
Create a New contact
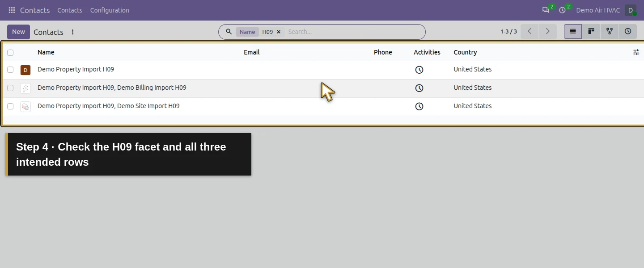point(18,32)
